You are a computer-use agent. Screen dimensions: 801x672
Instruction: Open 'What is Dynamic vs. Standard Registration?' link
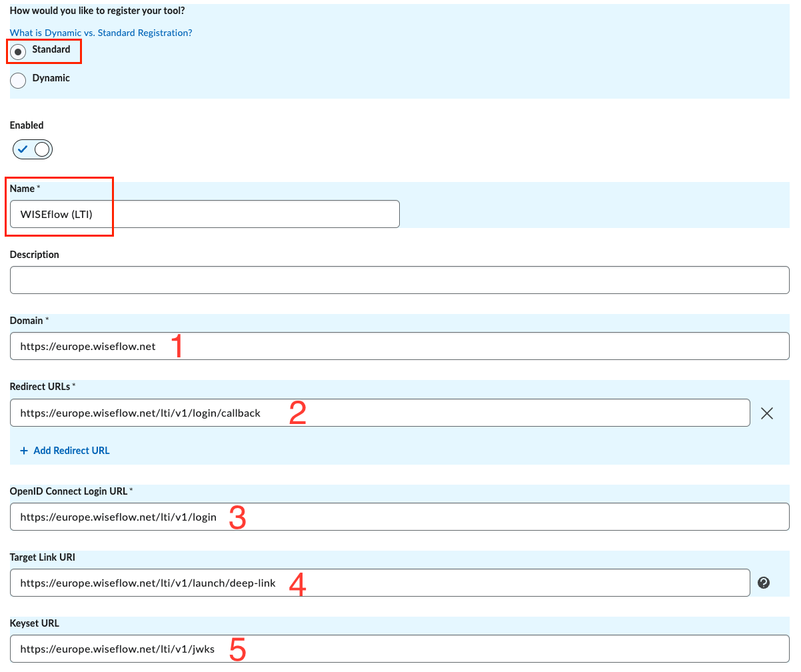tap(101, 33)
